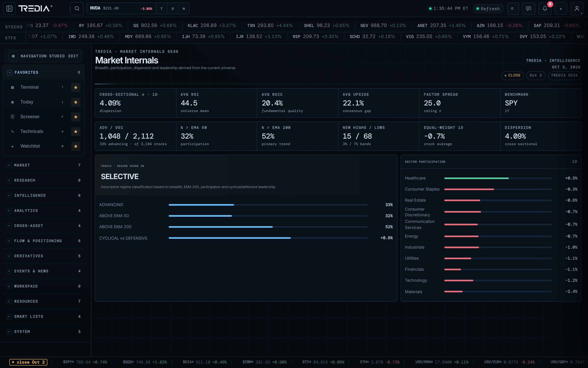The height and width of the screenshot is (368, 588).
Task: Click the TREDIA logo
Action: [x=35, y=9]
